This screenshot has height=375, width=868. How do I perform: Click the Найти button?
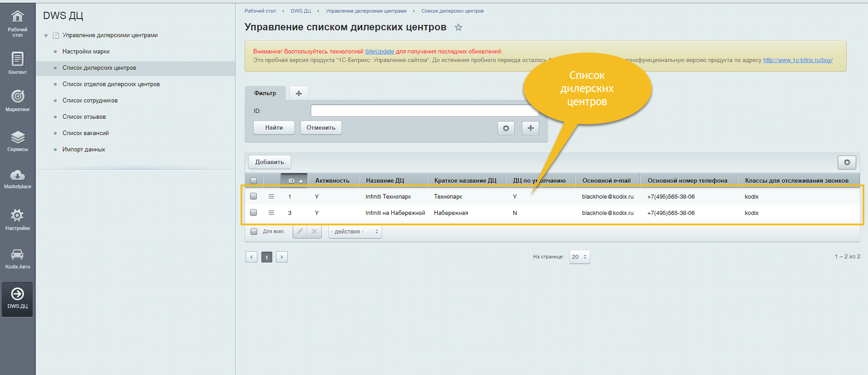pos(274,128)
